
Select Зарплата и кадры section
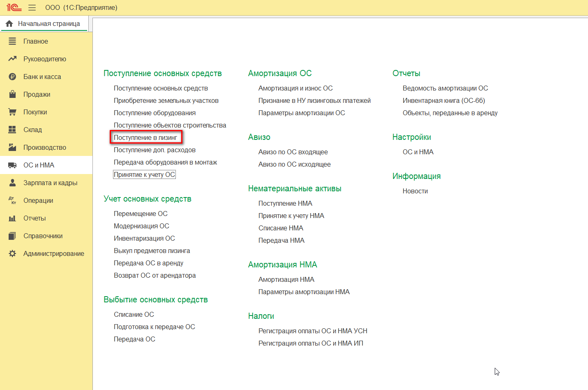50,183
